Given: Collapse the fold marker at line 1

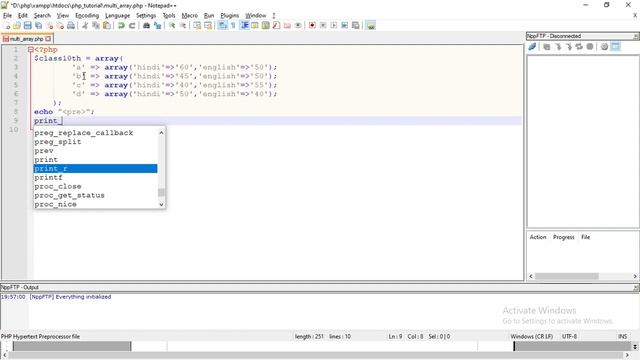Looking at the screenshot, I should point(31,49).
